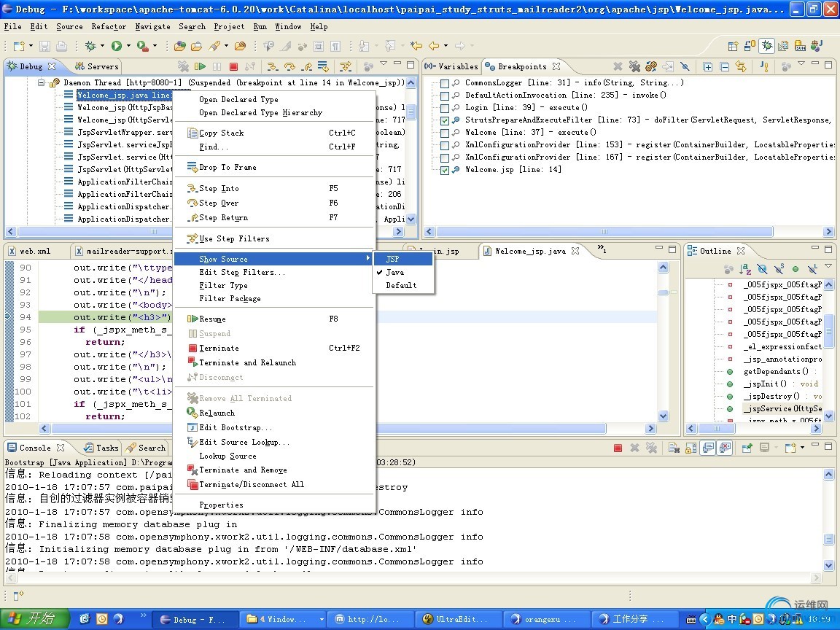840x630 pixels.
Task: Toggle the XmlConfigurationProvider line 153 breakpoint checkbox
Action: (445, 145)
